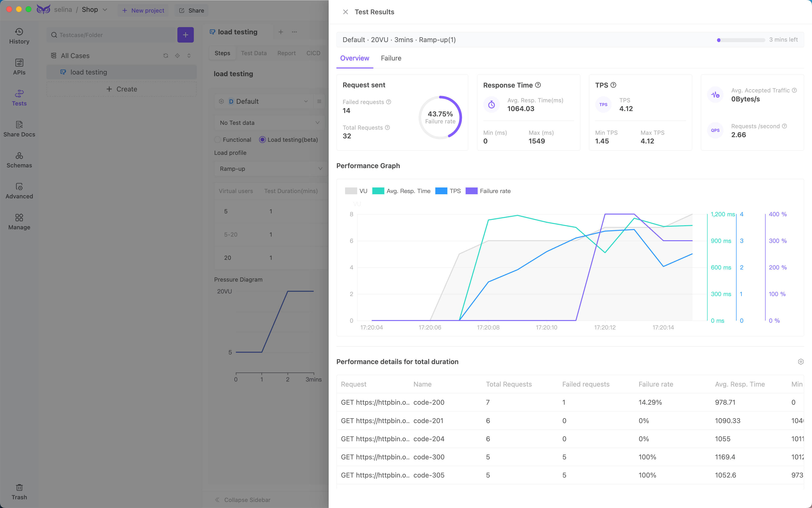Toggle the Failure rate legend series
Screen dimensions: 812x508
(x=488, y=191)
